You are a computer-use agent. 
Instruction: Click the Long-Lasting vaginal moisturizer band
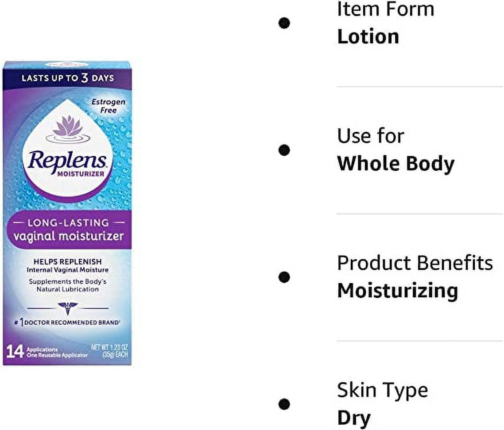click(69, 230)
